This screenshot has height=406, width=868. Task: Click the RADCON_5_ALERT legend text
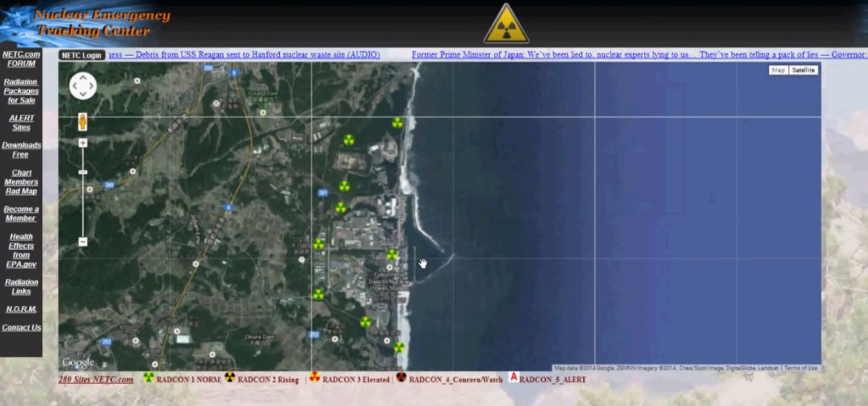[x=553, y=380]
